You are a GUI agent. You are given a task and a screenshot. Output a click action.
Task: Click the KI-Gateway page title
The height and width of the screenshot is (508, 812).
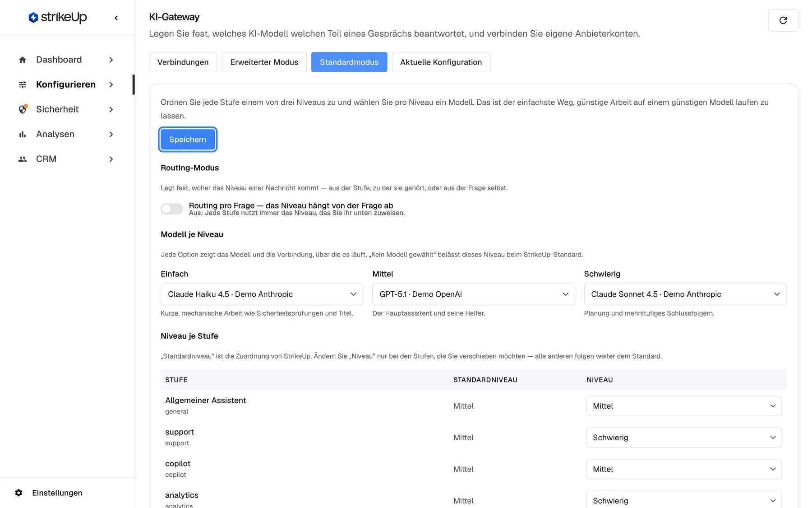coord(174,17)
